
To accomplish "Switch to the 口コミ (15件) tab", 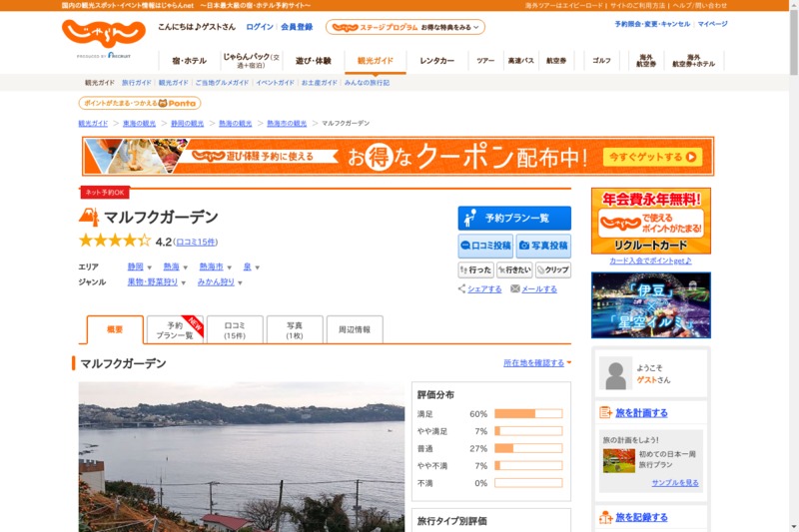I will pyautogui.click(x=235, y=330).
